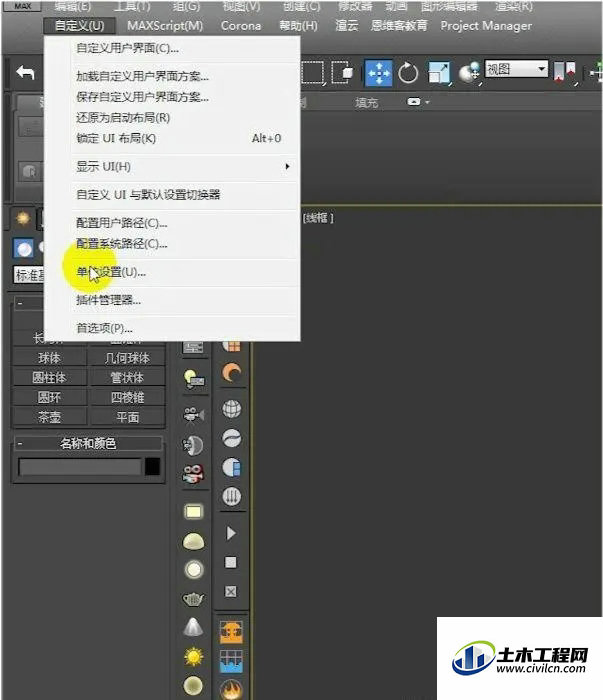Click the light with screen icon

pos(194,379)
